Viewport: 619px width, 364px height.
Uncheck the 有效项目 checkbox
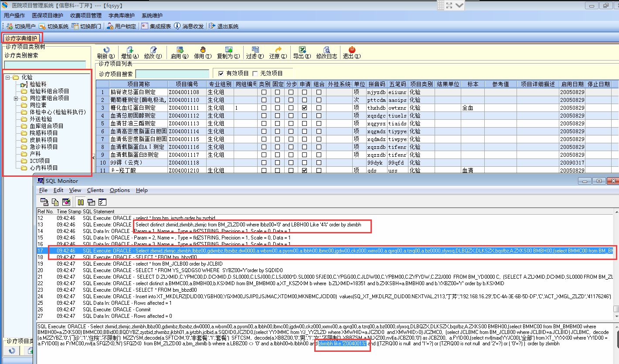click(x=221, y=73)
